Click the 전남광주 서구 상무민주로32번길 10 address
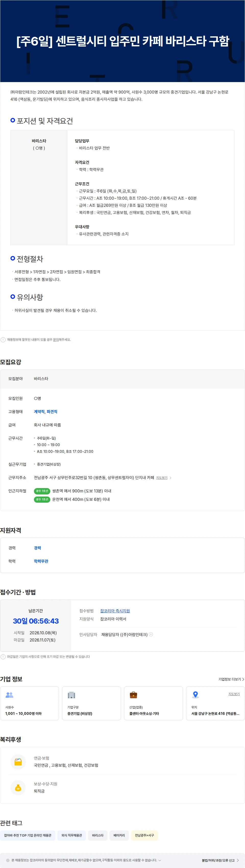 94,478
